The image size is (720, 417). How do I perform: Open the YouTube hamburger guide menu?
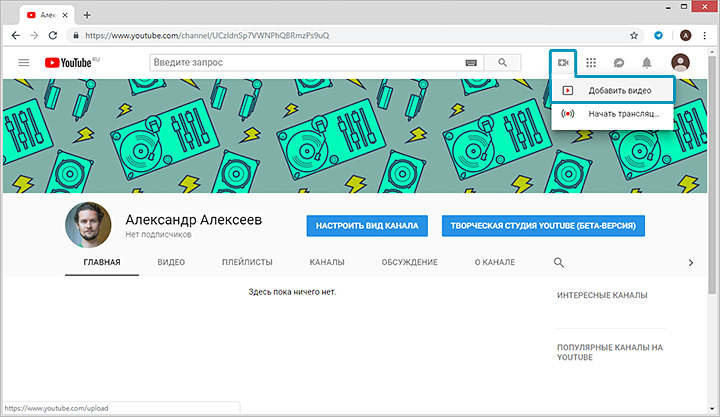(x=24, y=62)
